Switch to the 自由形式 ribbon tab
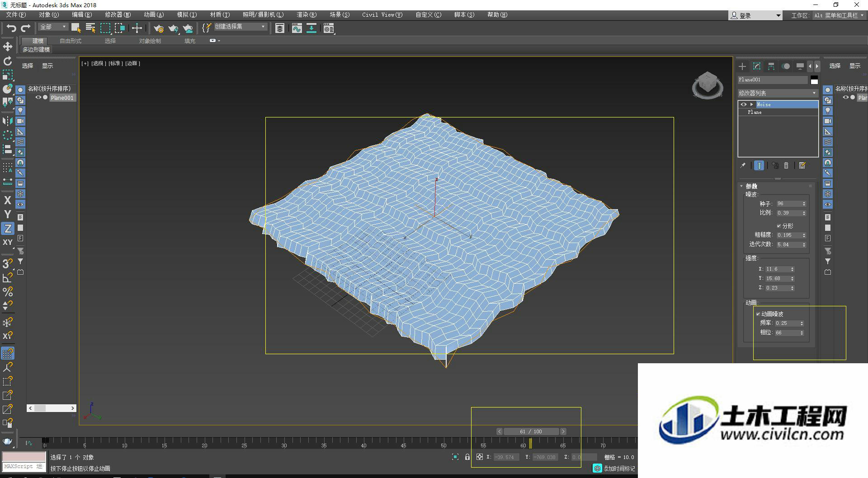Screen dimensions: 868x478 (x=71, y=41)
